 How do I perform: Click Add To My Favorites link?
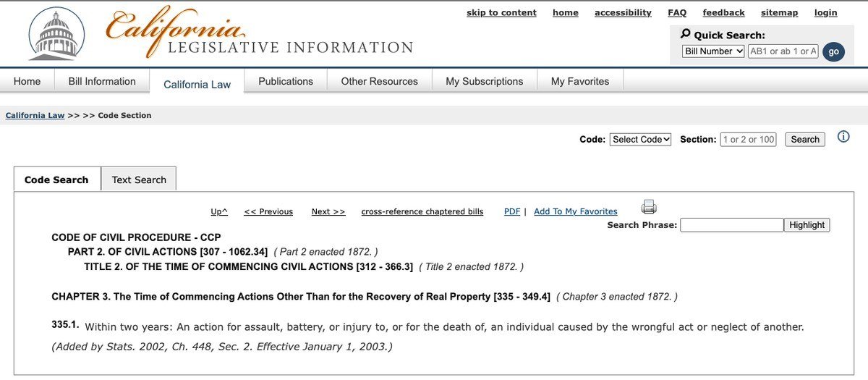click(x=576, y=211)
